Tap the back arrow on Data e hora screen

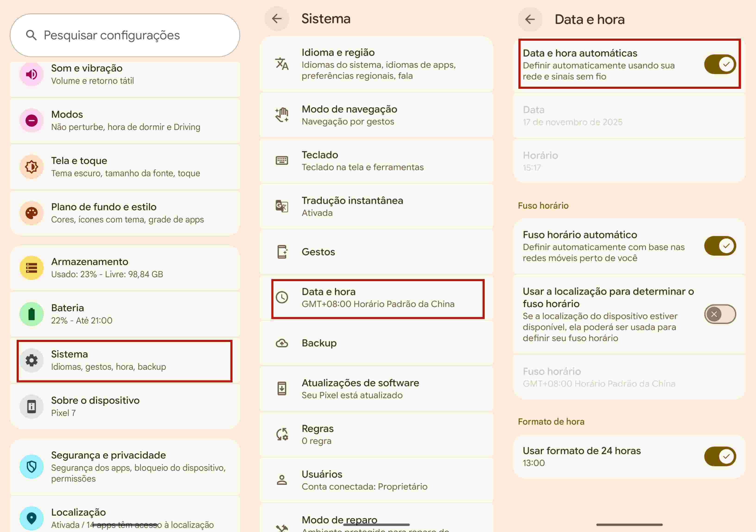click(x=530, y=19)
